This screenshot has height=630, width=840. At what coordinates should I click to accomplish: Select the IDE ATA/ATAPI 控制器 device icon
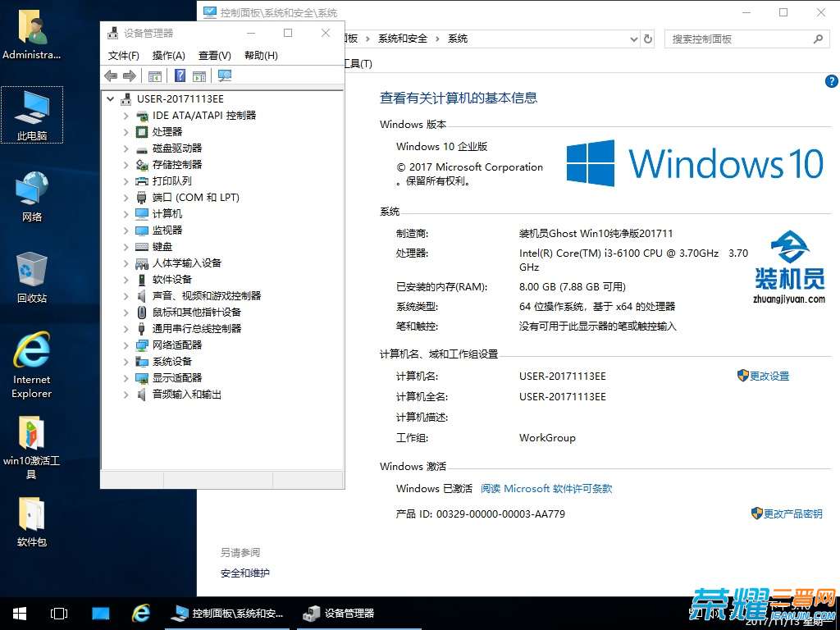pyautogui.click(x=142, y=116)
